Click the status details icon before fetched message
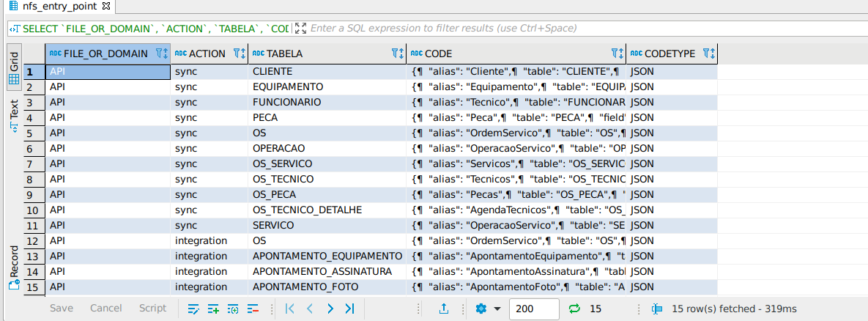Viewport: 868px width, 321px height. click(657, 309)
